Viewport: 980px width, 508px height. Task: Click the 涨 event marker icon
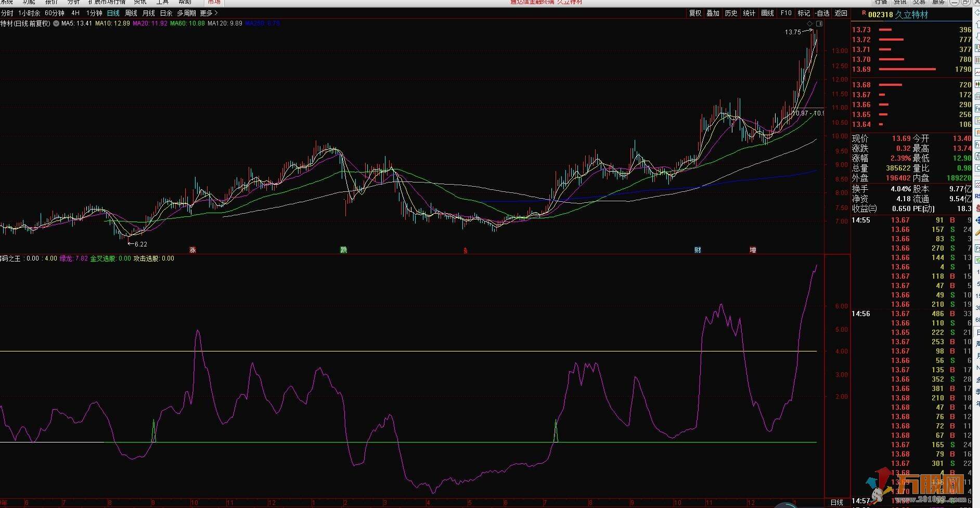192,250
